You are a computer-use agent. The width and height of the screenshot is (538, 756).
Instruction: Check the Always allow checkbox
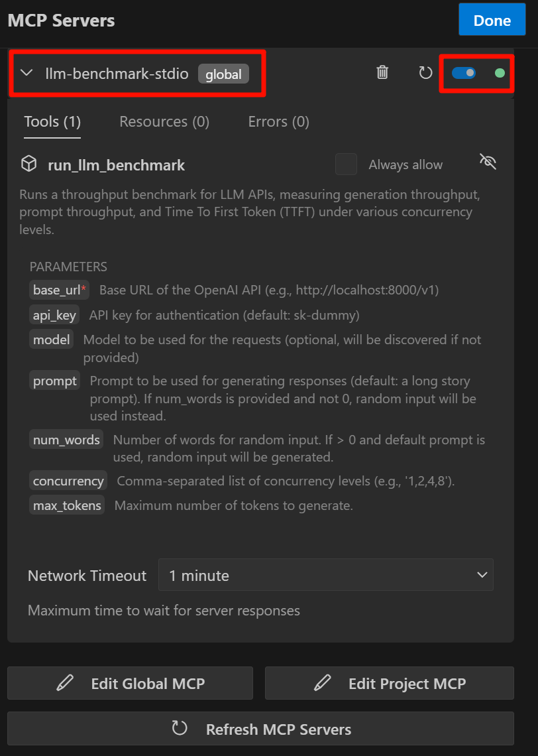tap(346, 164)
